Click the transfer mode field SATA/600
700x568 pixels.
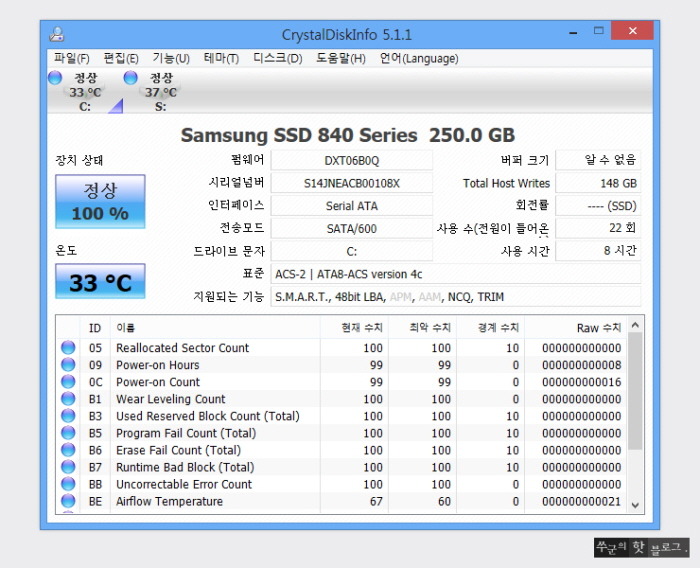(x=352, y=229)
